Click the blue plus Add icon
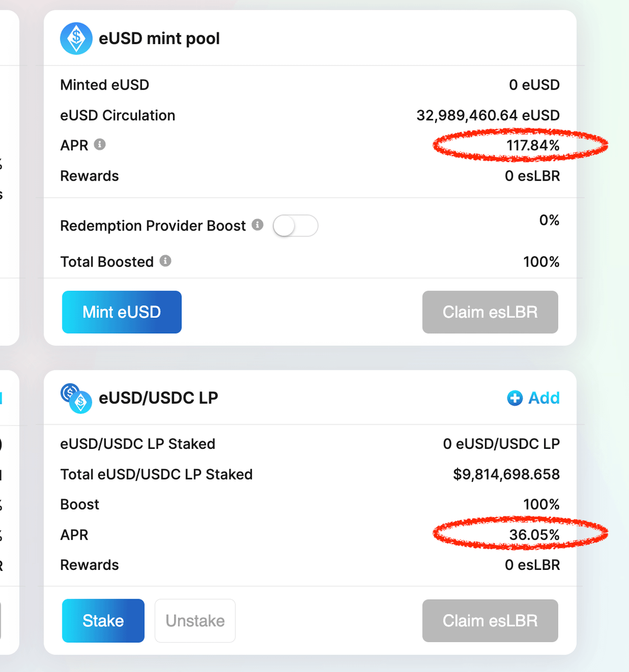Viewport: 629px width, 672px height. coord(515,398)
